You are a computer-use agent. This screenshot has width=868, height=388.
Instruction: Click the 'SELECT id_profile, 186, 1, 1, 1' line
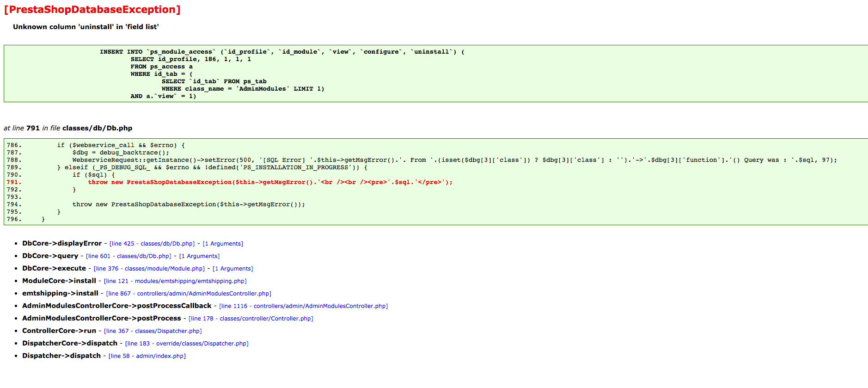point(191,59)
